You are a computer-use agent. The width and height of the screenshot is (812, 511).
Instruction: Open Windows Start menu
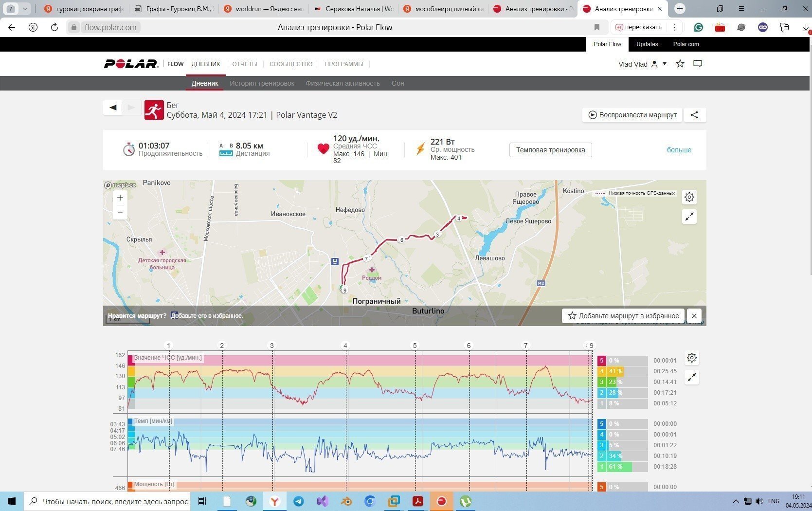(x=12, y=501)
